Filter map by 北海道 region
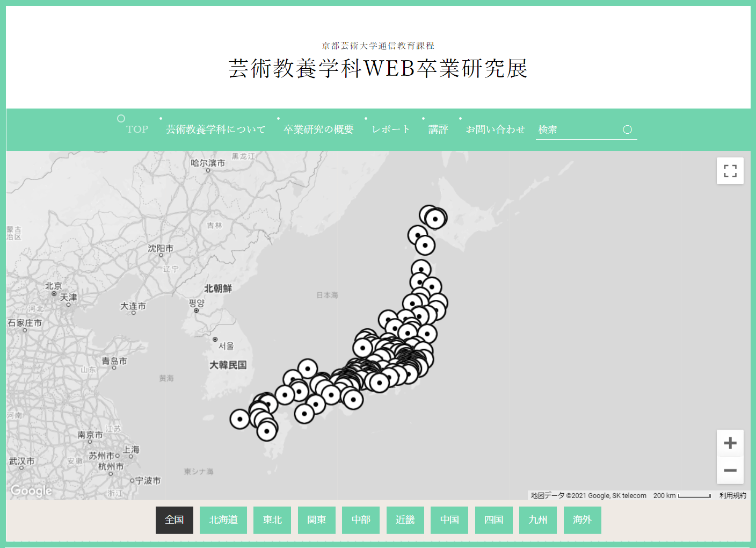This screenshot has height=548, width=756. coord(223,520)
